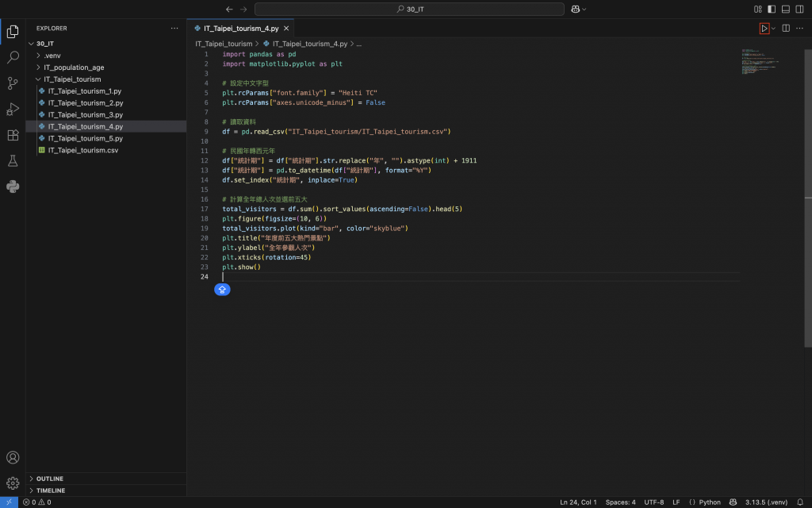The image size is (812, 508).
Task: Expand the .venv folder
Action: click(52, 56)
